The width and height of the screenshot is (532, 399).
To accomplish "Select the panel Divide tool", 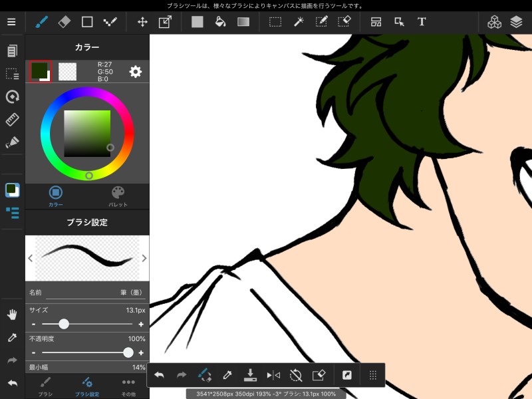I will pos(376,22).
